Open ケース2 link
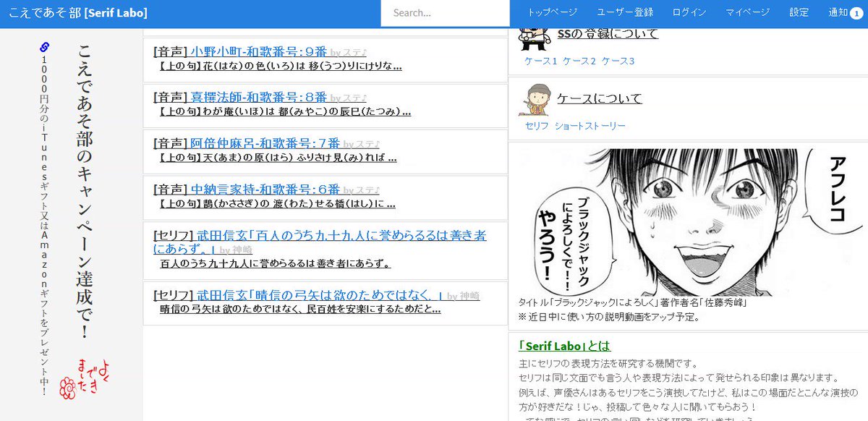868x421 pixels. point(579,61)
